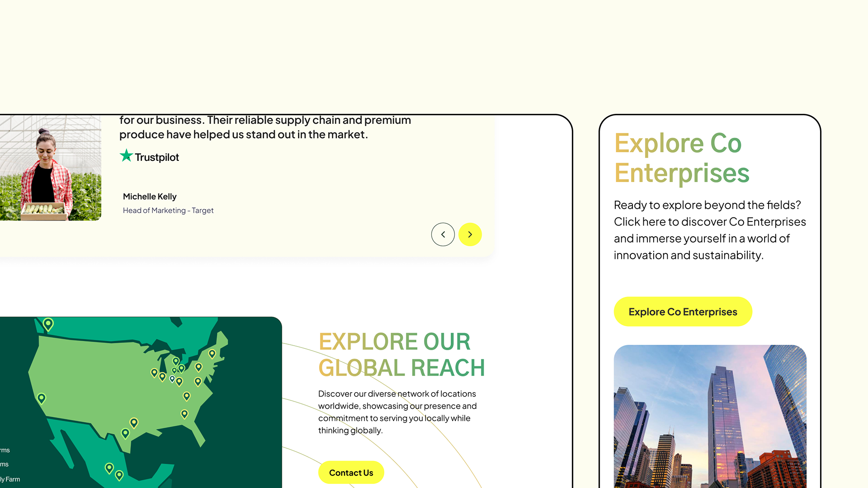Go to the previous testimonial arrow
The width and height of the screenshot is (868, 488).
coord(443,235)
